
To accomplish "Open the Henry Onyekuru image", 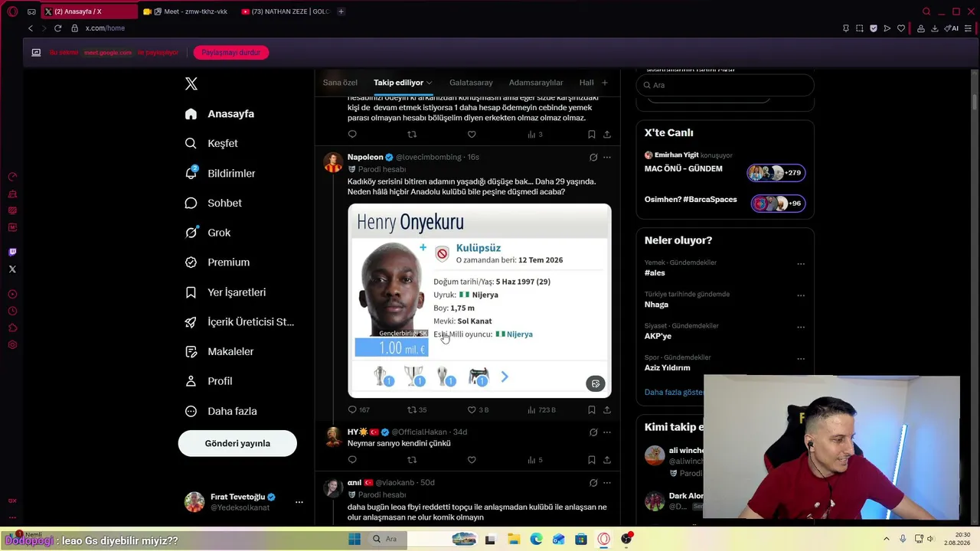I will pyautogui.click(x=479, y=300).
